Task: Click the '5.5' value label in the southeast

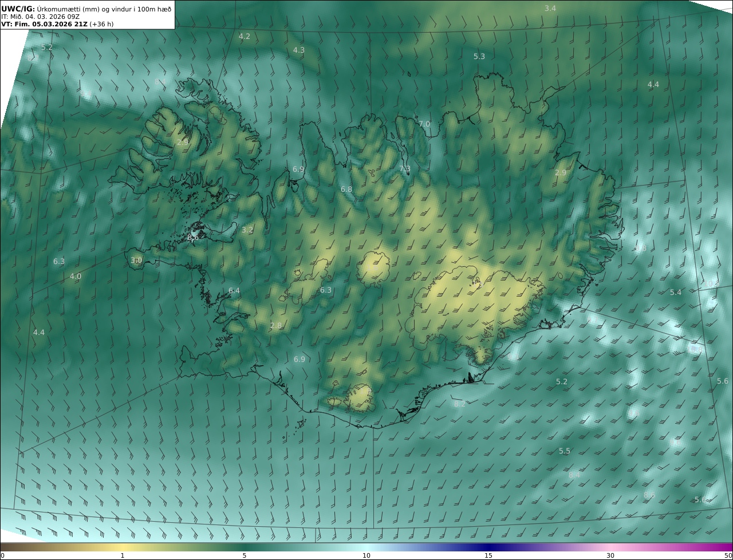Action: click(x=565, y=451)
